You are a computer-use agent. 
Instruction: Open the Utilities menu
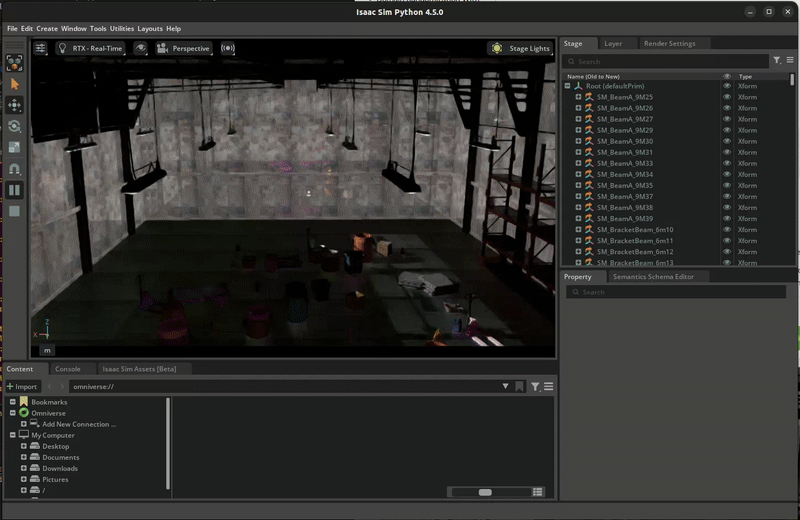coord(121,29)
